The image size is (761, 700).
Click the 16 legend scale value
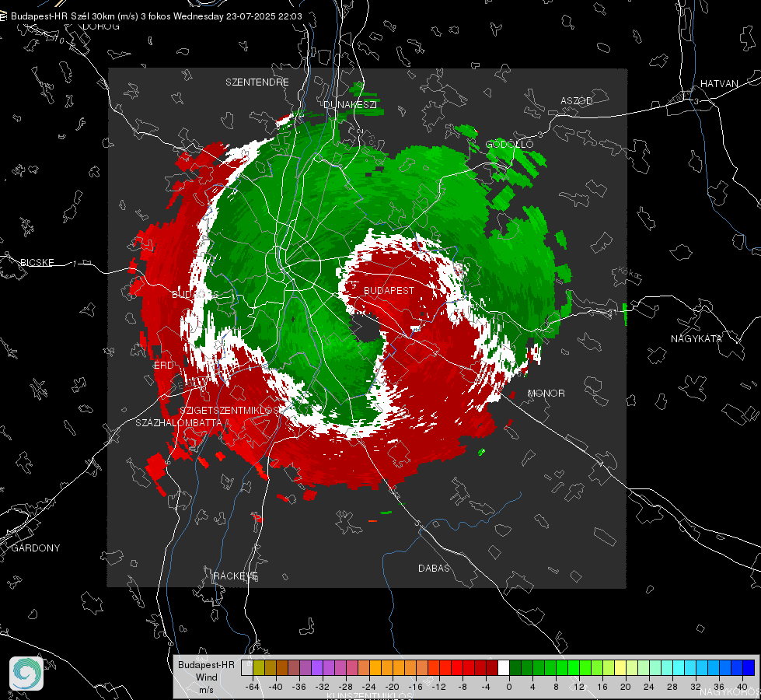click(602, 687)
